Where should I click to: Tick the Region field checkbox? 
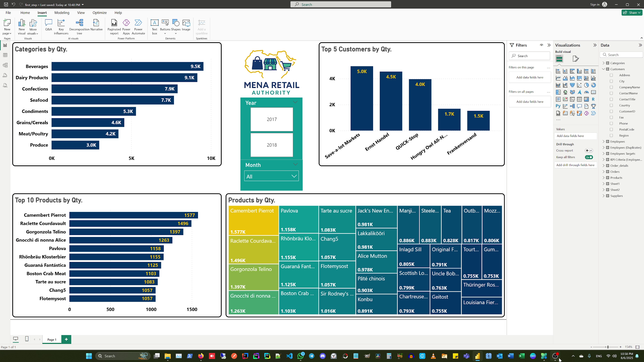(611, 135)
